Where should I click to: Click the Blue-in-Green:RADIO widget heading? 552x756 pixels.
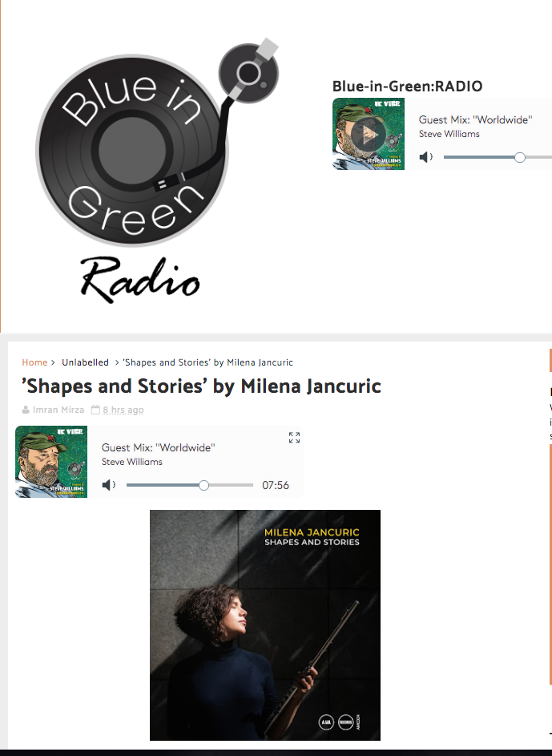pyautogui.click(x=408, y=87)
